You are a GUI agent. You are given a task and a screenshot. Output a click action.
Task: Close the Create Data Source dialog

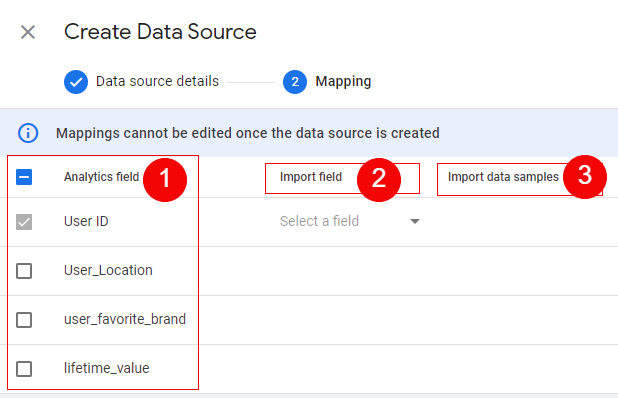point(28,32)
